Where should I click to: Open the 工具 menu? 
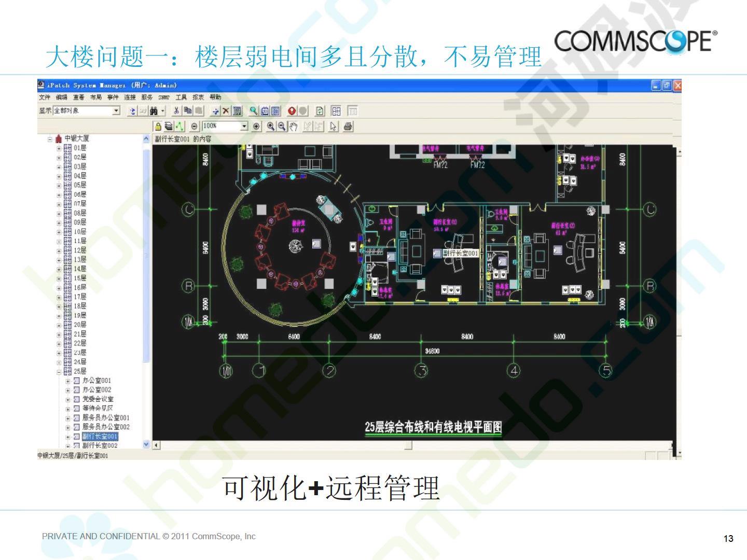(x=181, y=97)
